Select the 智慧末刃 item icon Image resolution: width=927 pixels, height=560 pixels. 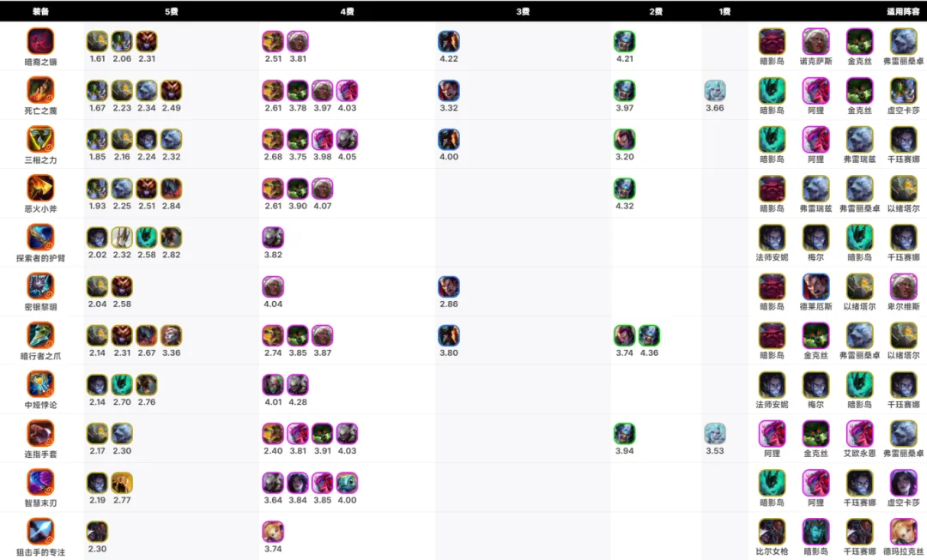pos(41,483)
